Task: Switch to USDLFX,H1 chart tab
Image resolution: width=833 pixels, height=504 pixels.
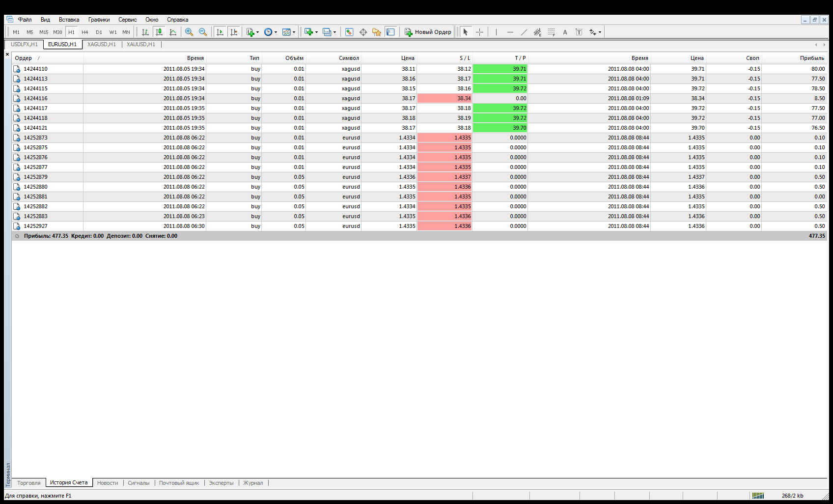Action: [x=25, y=44]
